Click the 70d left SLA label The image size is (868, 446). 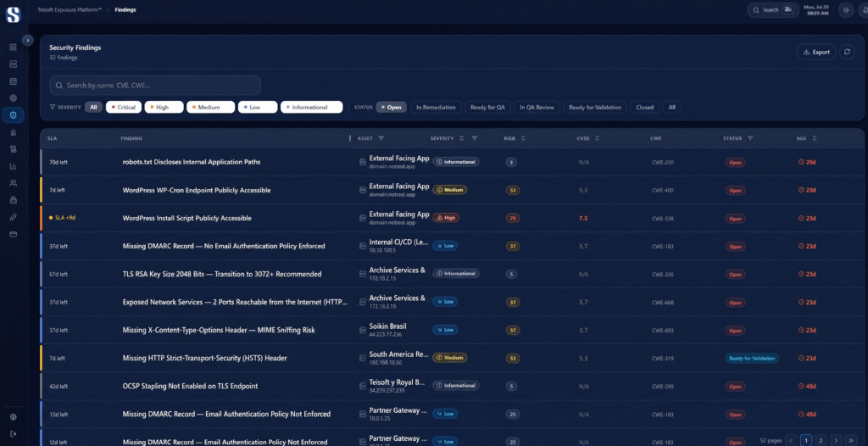(x=58, y=162)
